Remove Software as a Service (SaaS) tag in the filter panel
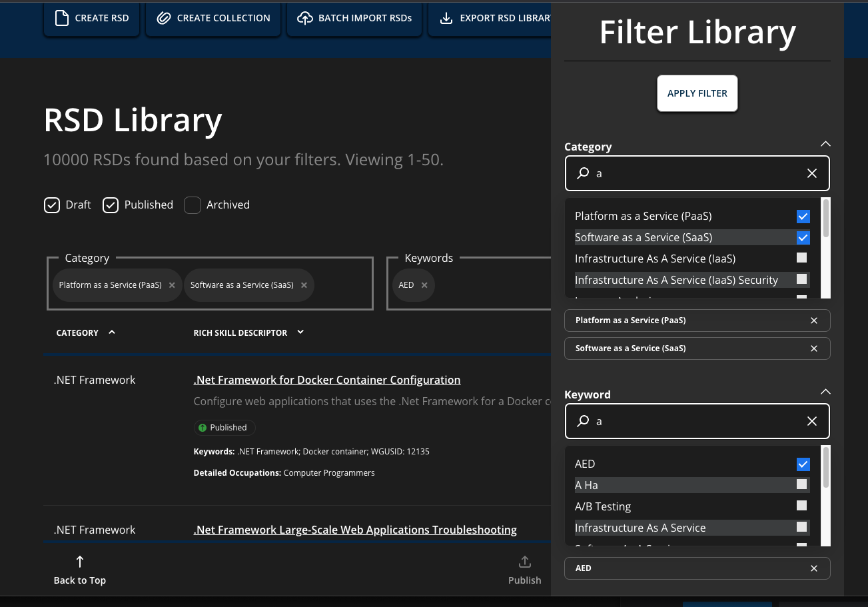The width and height of the screenshot is (868, 607). click(814, 348)
